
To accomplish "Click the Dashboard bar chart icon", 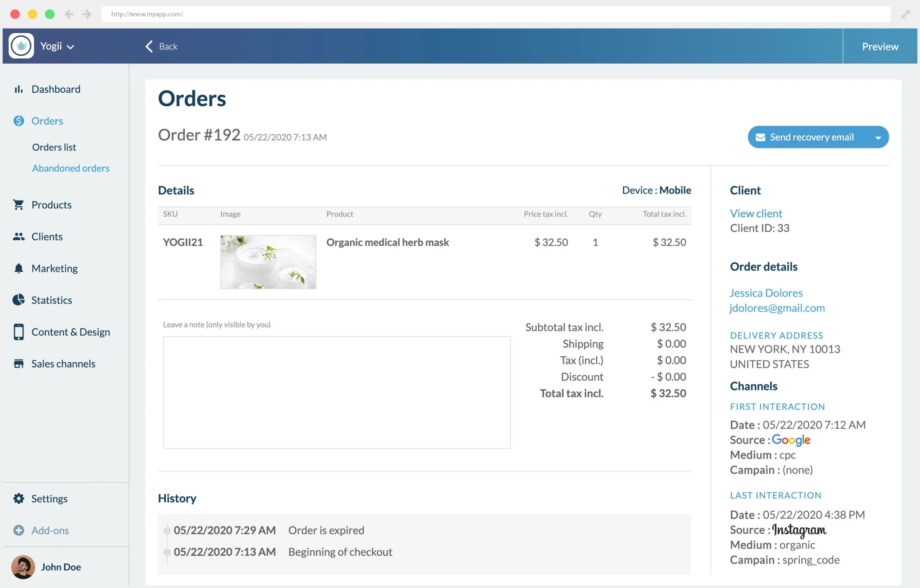I will [18, 89].
